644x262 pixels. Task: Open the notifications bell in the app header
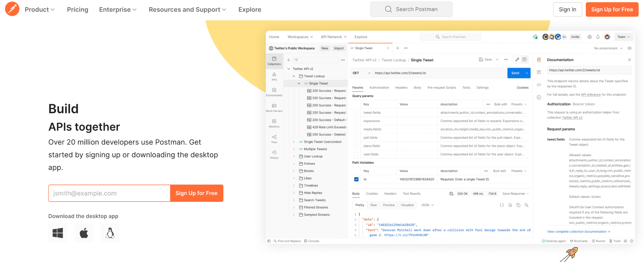598,37
